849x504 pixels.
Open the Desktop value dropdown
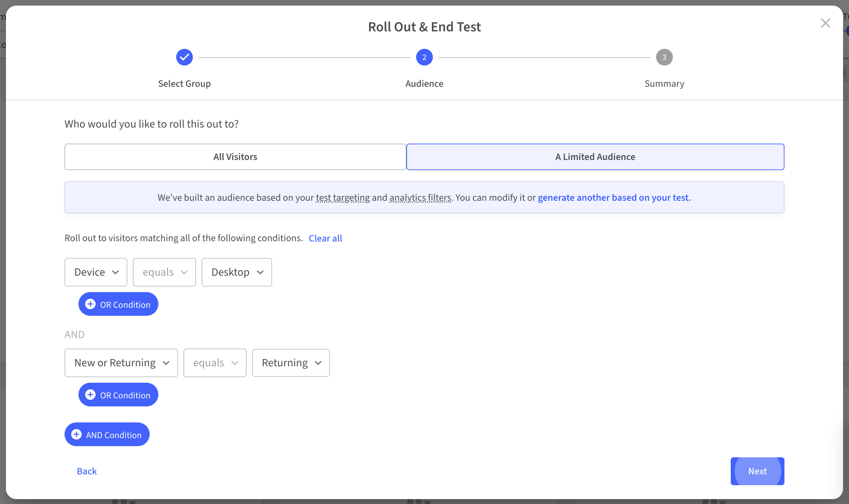[236, 272]
